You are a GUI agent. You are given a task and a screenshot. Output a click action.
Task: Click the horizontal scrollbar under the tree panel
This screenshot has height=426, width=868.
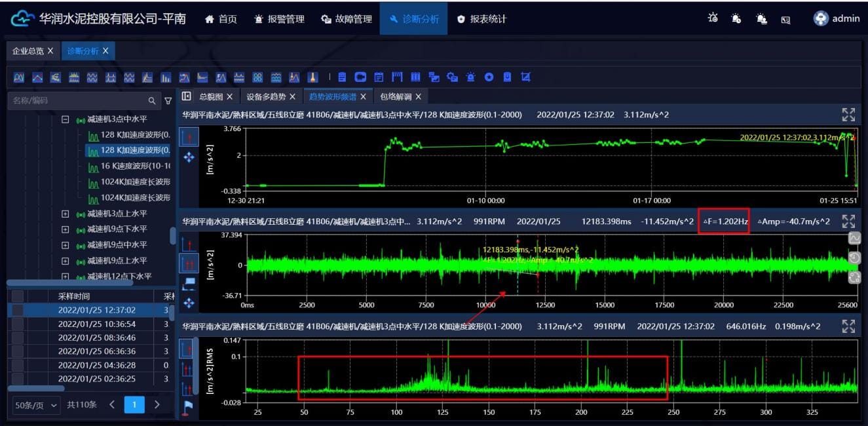(x=70, y=282)
